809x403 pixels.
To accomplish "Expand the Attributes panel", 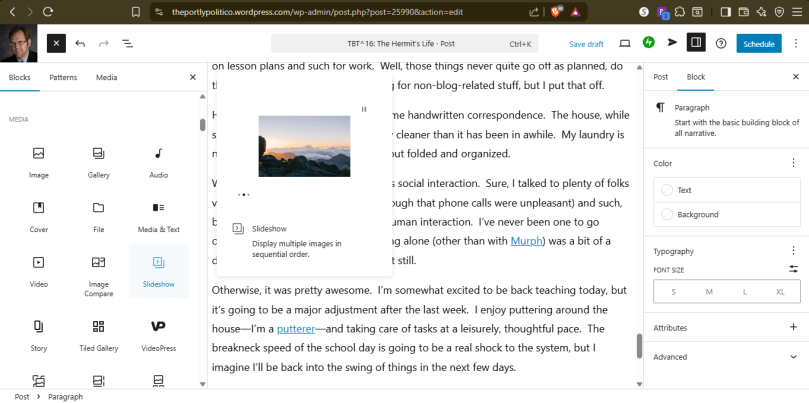I will tap(793, 327).
